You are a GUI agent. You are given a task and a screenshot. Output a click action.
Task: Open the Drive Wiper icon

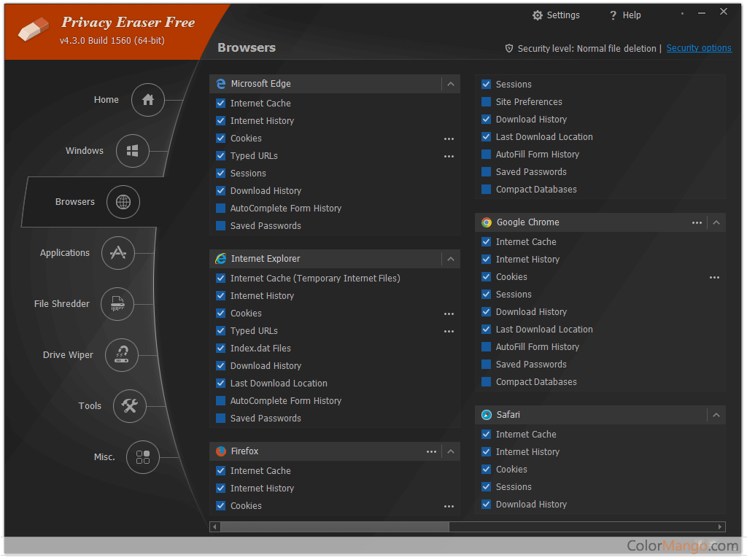tap(122, 355)
